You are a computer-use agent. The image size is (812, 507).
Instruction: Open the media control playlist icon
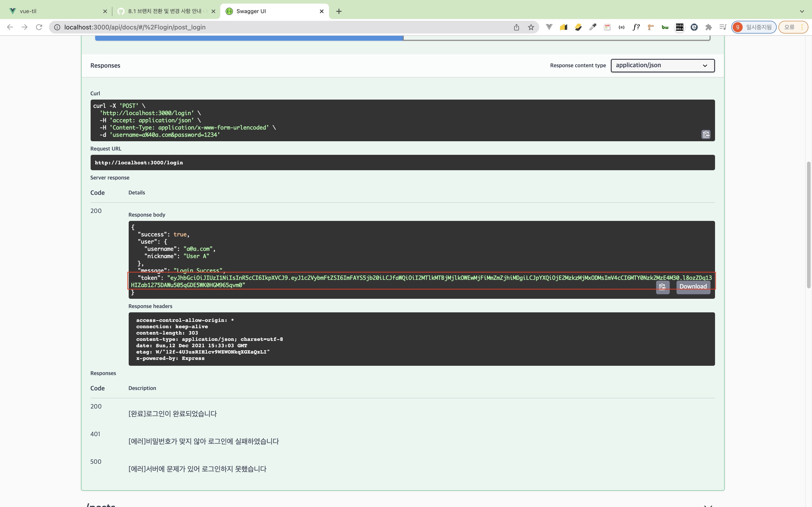pyautogui.click(x=723, y=27)
